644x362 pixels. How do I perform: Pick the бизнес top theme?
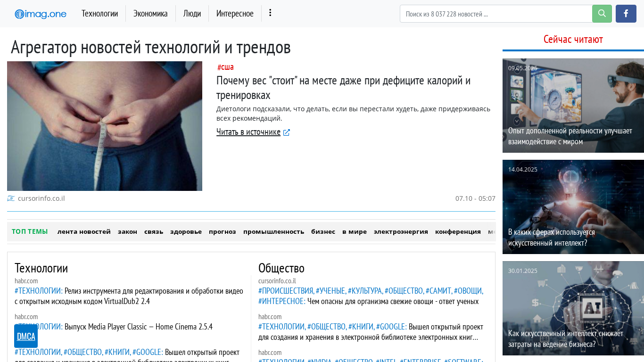coord(323,231)
